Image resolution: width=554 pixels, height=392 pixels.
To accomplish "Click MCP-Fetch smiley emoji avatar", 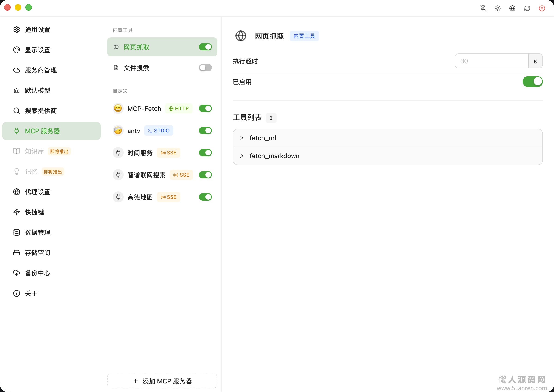I will tap(118, 108).
